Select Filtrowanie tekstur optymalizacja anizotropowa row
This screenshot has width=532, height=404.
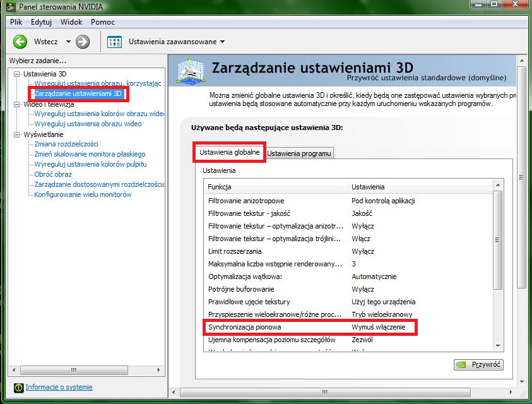(348, 226)
